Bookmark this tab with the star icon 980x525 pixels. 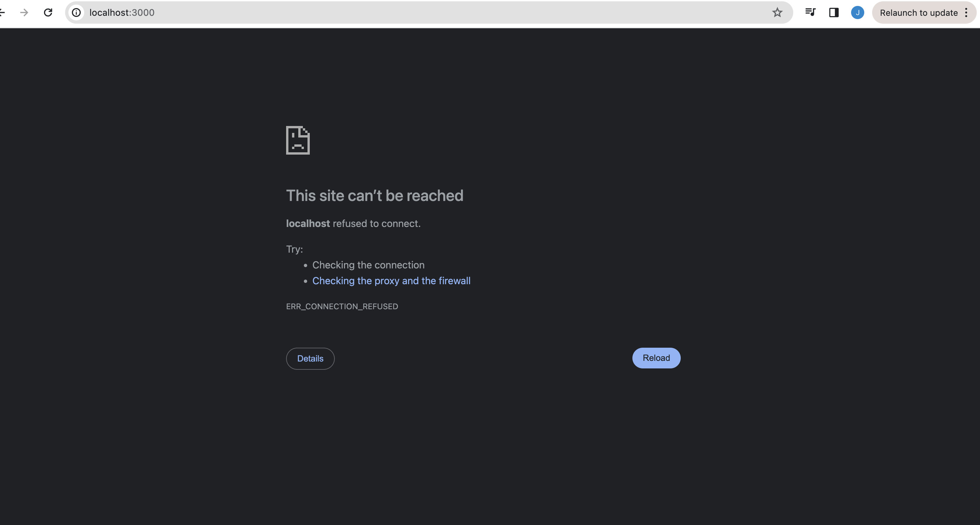pos(777,12)
